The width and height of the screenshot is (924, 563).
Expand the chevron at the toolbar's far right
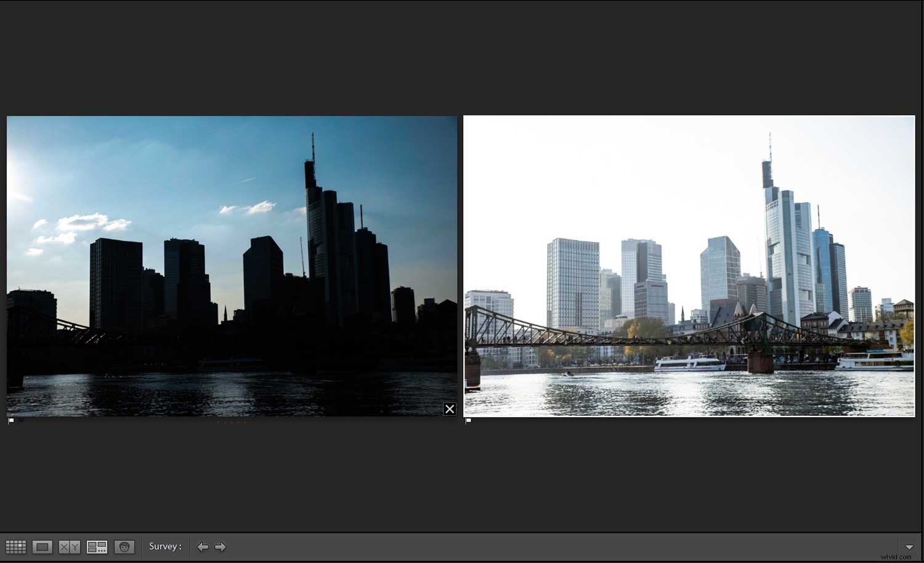(x=910, y=546)
